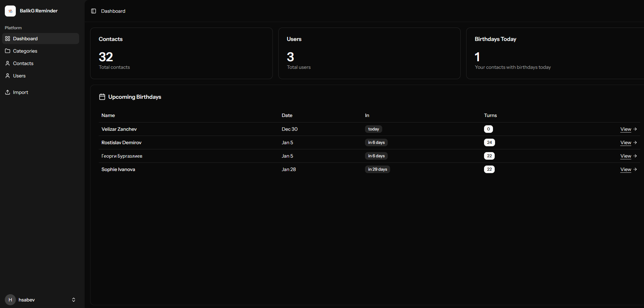Click the Birthdays Today card

[555, 53]
